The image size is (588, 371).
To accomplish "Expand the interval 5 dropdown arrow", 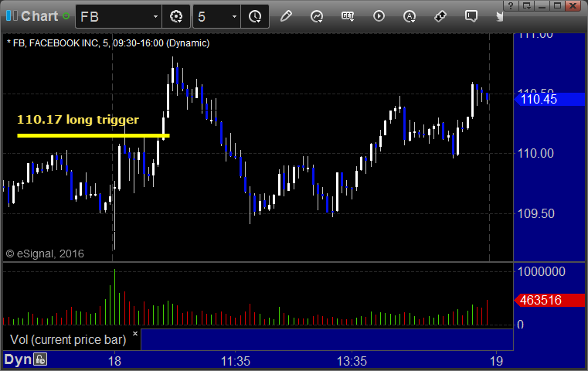I will (234, 16).
